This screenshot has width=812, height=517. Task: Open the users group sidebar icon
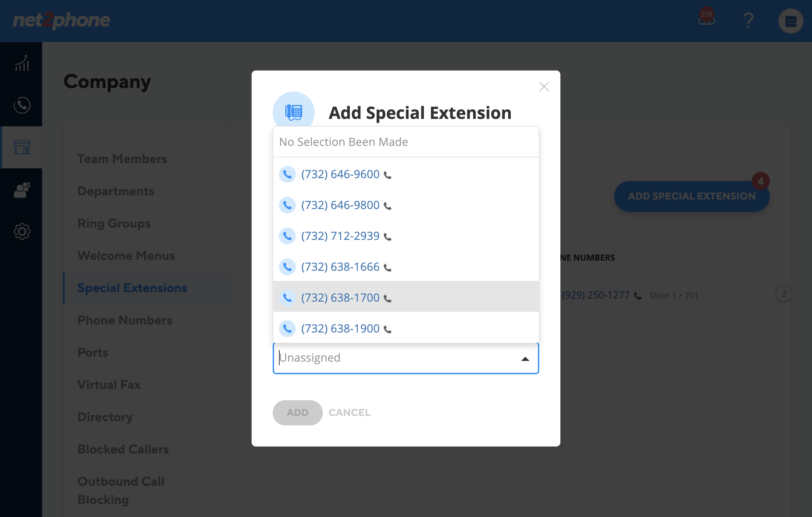point(22,190)
